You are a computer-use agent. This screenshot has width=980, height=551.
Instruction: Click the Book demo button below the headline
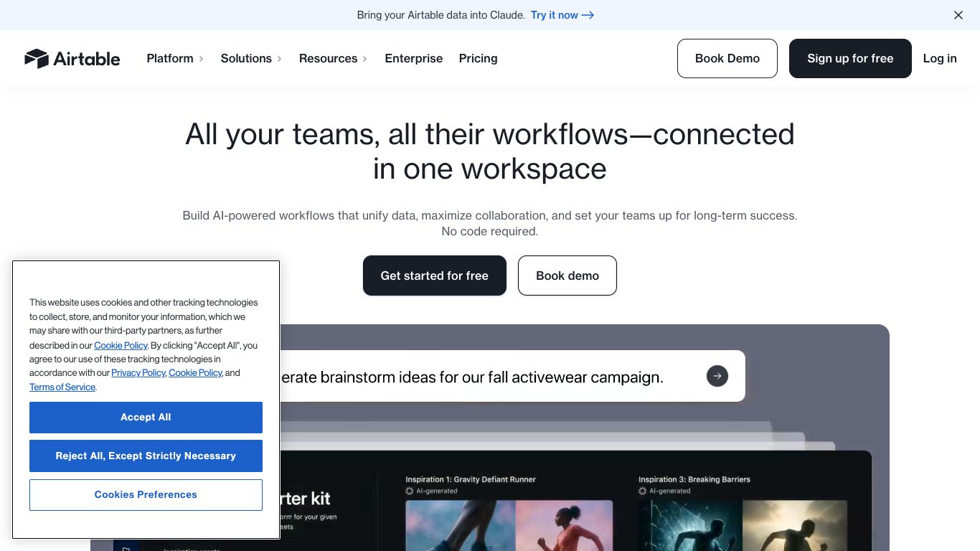[567, 275]
